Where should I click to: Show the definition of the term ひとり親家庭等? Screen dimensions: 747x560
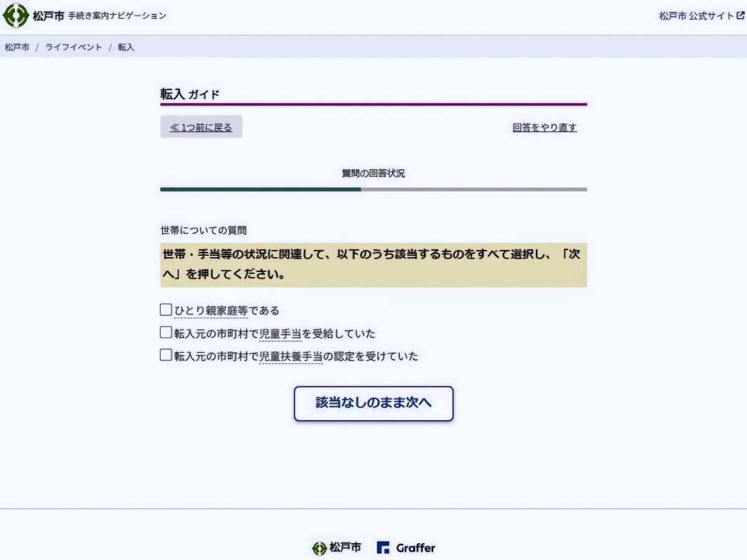pos(211,310)
